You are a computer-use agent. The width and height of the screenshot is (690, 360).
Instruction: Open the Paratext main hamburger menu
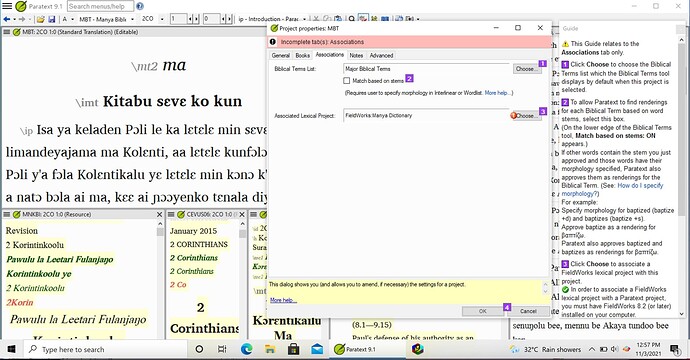coord(7,6)
